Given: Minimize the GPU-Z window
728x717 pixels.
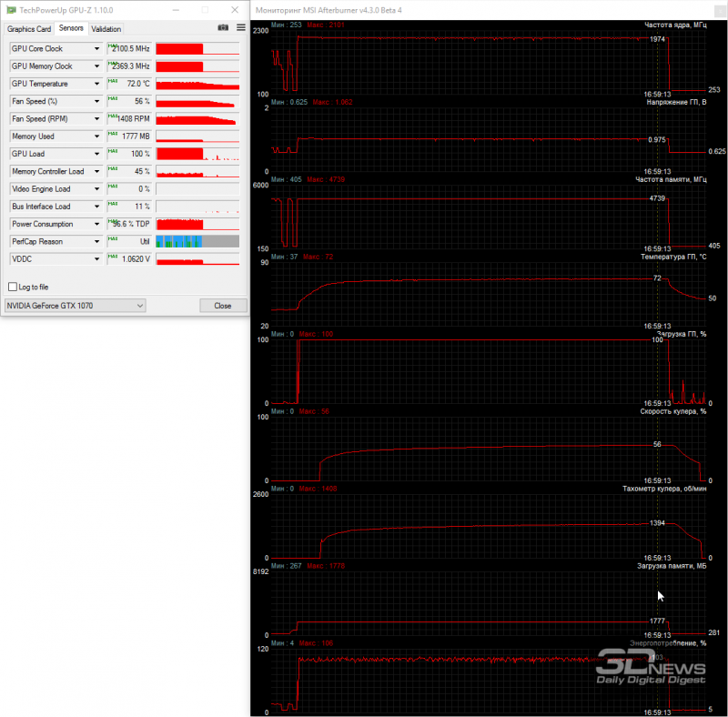Looking at the screenshot, I should pyautogui.click(x=176, y=10).
